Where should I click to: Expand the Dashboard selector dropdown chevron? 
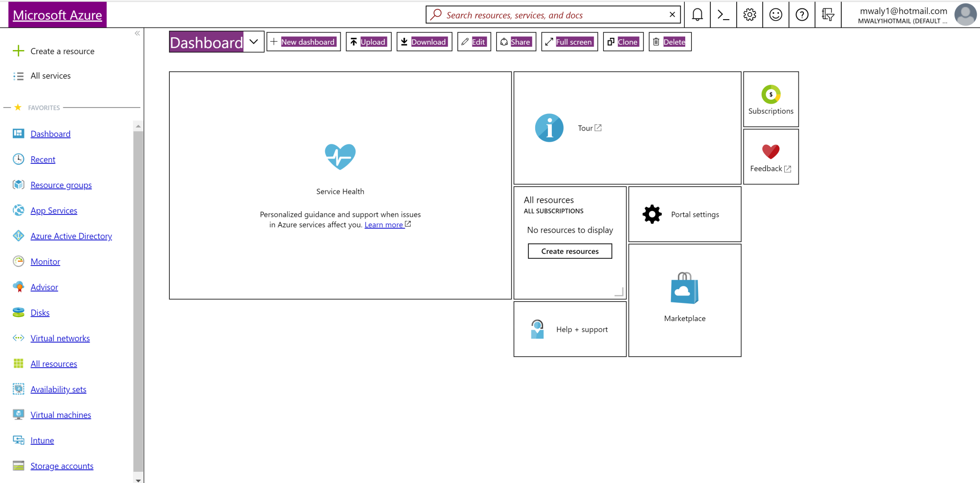[254, 42]
